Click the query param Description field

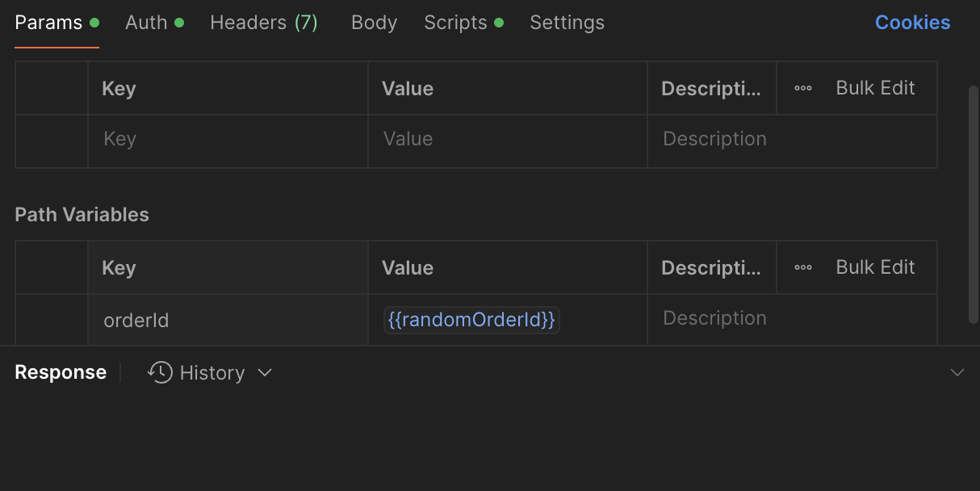(x=791, y=139)
